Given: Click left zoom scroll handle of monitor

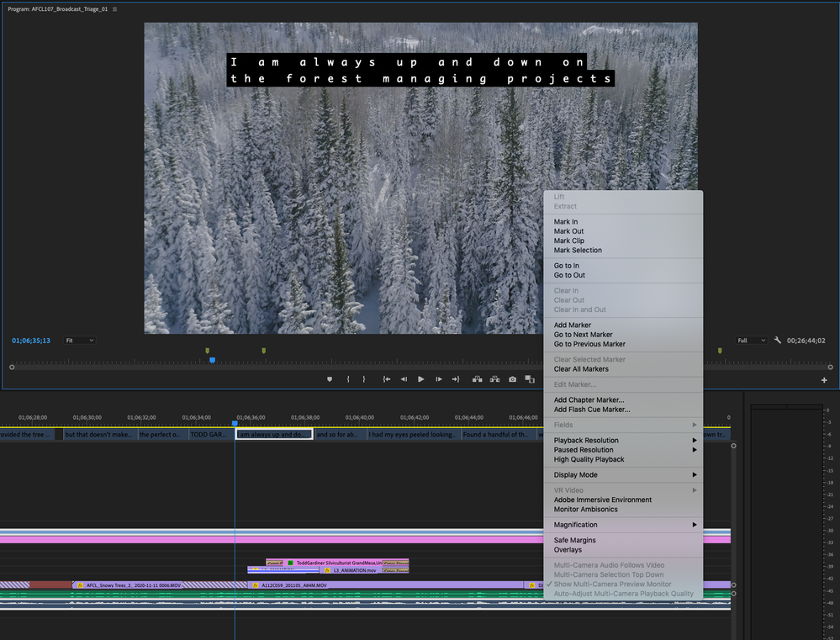Looking at the screenshot, I should coord(12,368).
